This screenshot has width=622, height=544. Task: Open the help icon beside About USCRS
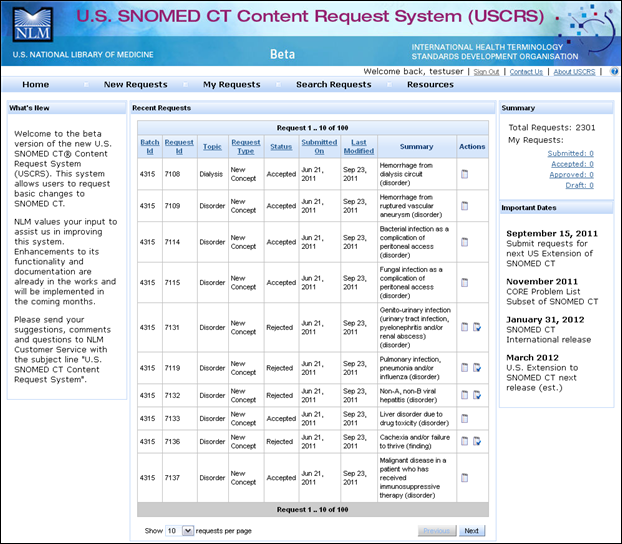(614, 71)
